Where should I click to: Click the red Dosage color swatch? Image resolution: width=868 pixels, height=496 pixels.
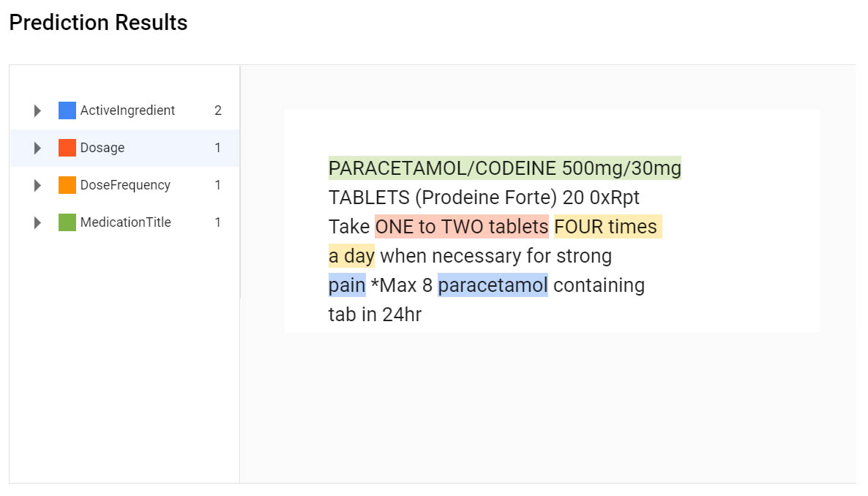[x=67, y=149]
